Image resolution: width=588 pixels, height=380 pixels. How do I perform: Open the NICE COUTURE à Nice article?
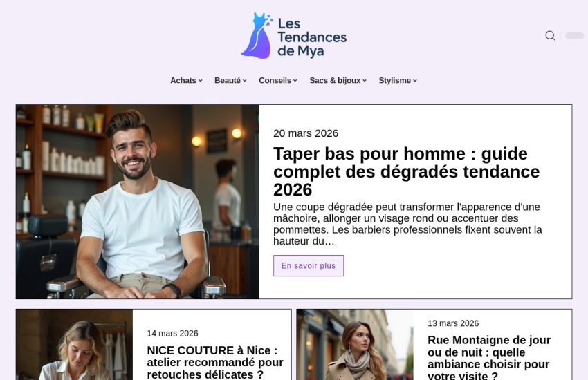(215, 363)
